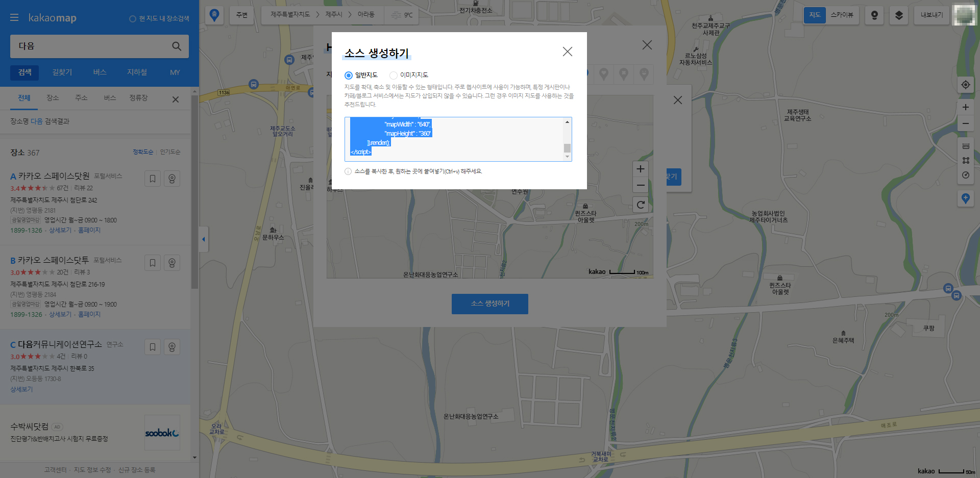The image size is (980, 478).
Task: Click the 내보내기 export button
Action: pyautogui.click(x=932, y=15)
